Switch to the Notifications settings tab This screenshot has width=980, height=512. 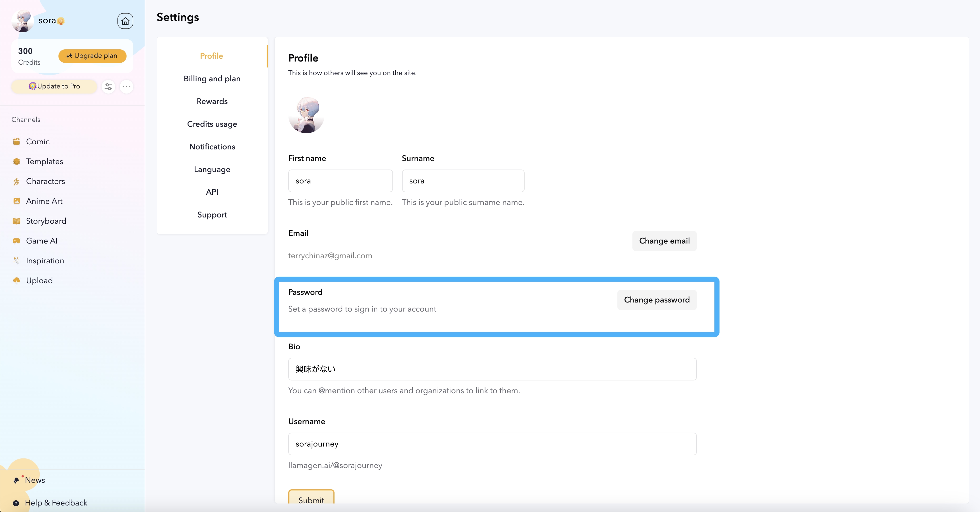[212, 146]
